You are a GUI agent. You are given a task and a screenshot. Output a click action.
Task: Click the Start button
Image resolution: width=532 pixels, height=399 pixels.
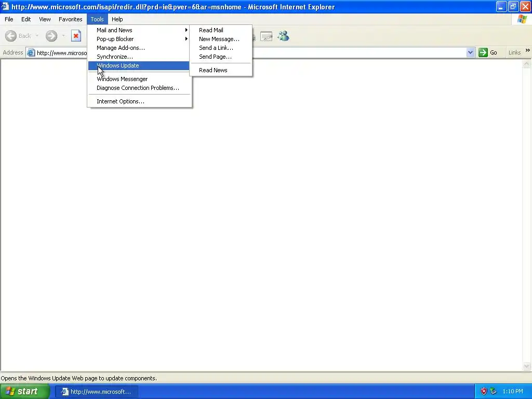(25, 392)
